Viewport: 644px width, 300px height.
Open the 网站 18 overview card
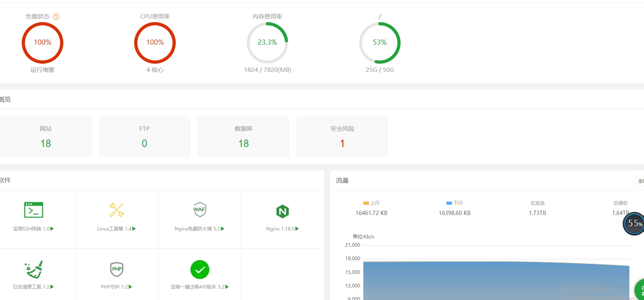pyautogui.click(x=46, y=137)
